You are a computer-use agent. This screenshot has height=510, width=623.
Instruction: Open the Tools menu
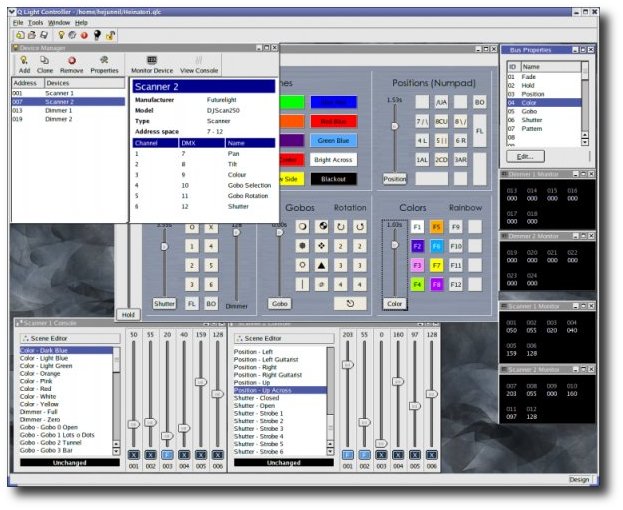35,23
